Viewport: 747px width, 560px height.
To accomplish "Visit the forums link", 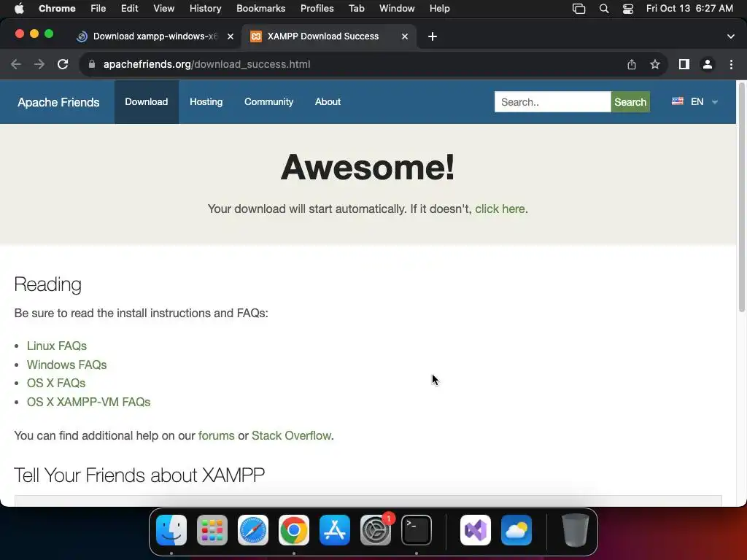I will coord(216,436).
